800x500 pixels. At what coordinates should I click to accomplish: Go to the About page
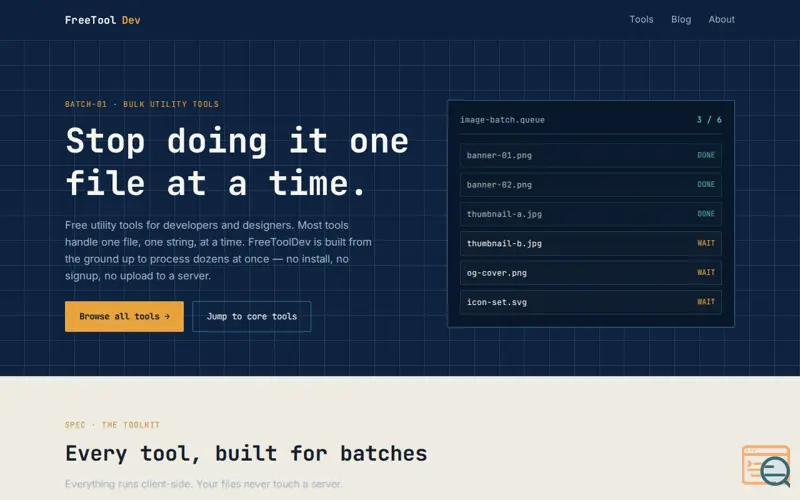[x=721, y=19]
